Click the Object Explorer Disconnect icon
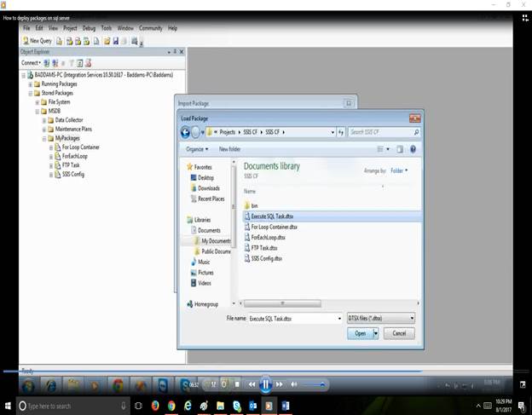Viewport: 532px width, 415px height. coord(55,63)
